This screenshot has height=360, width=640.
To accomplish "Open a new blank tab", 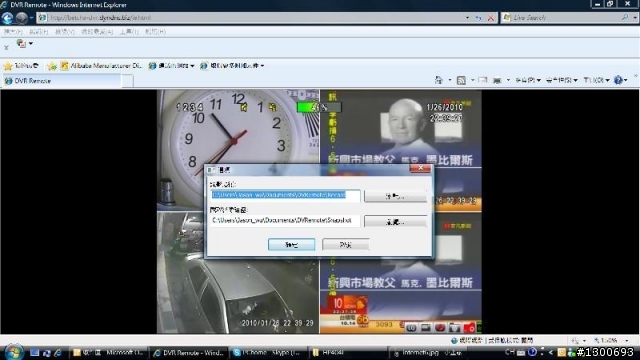I will [128, 81].
